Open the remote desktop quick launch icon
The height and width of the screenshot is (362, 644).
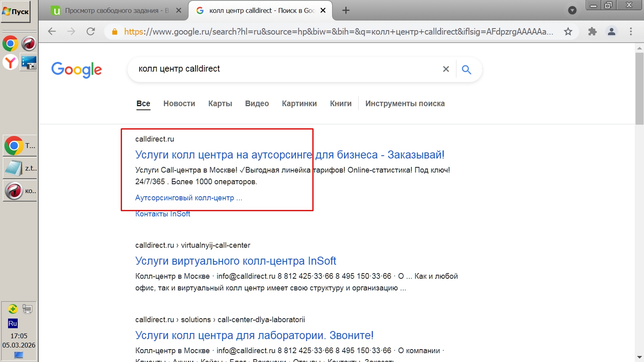(x=29, y=62)
